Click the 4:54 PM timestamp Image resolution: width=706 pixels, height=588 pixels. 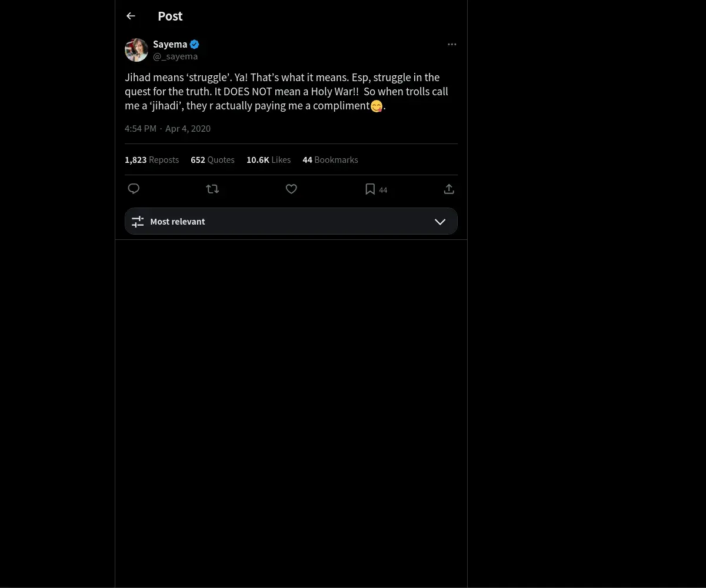coord(141,128)
